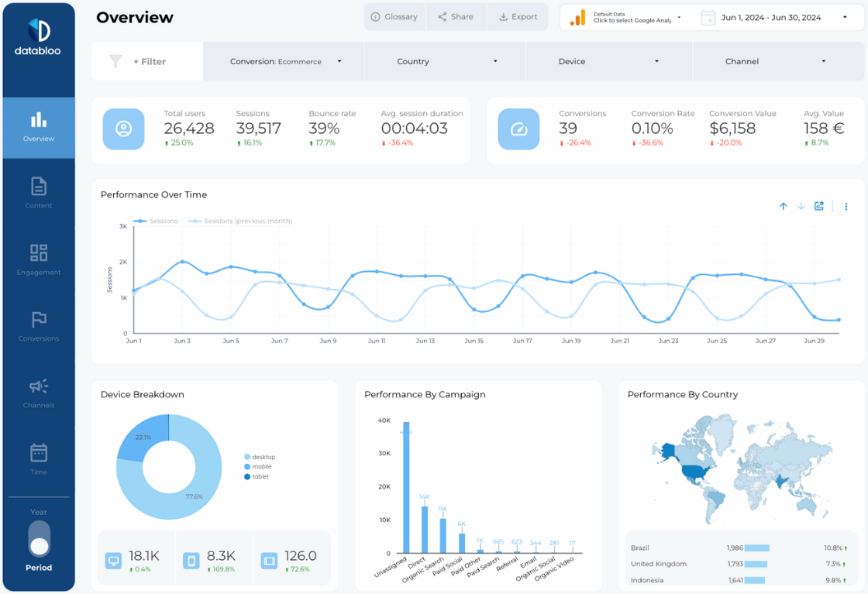Open the Content sidebar section
The height and width of the screenshot is (594, 868).
pos(39,193)
